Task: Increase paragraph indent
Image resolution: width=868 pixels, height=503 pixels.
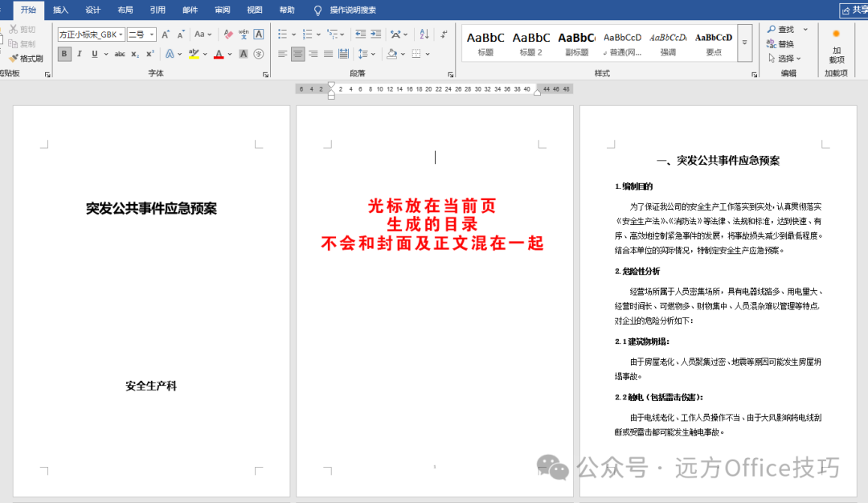Action: pos(376,35)
